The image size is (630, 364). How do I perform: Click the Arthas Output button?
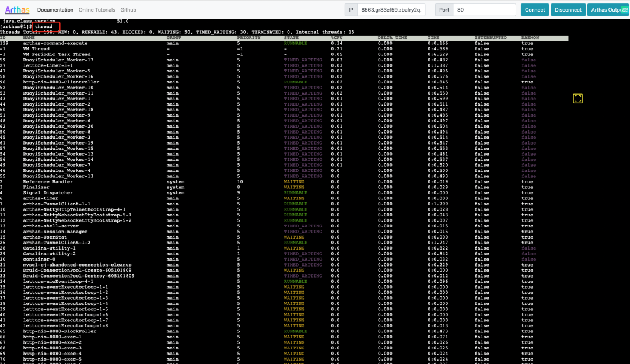click(607, 10)
